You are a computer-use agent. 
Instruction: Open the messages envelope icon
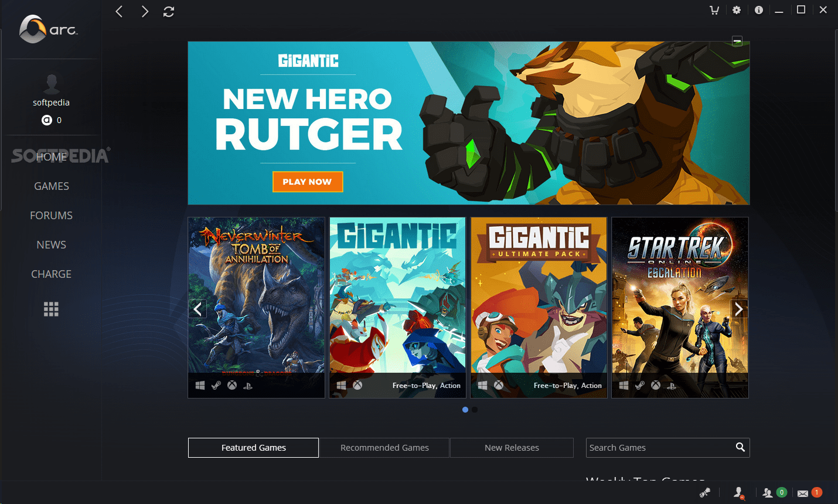coord(803,493)
